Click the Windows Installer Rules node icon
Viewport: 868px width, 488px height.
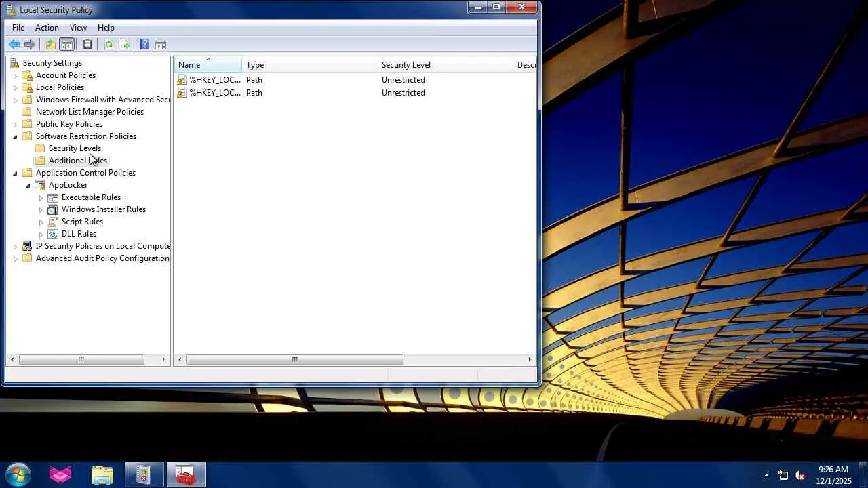(x=53, y=209)
